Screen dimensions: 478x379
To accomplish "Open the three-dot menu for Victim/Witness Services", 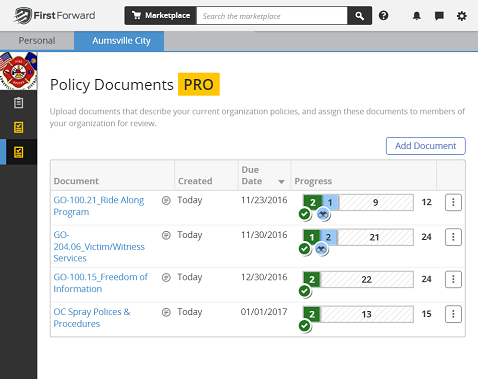I will pos(453,237).
